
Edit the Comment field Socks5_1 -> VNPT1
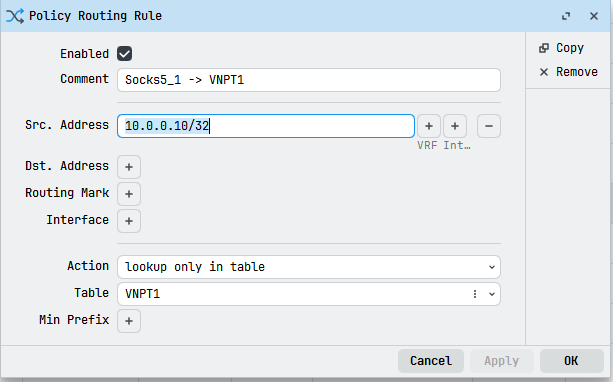[308, 80]
